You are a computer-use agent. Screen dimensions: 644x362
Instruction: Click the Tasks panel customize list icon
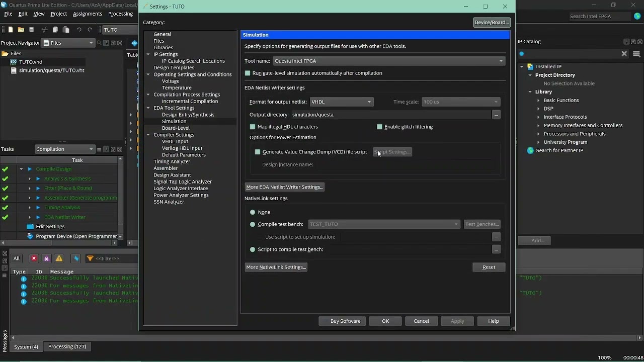coord(99,149)
